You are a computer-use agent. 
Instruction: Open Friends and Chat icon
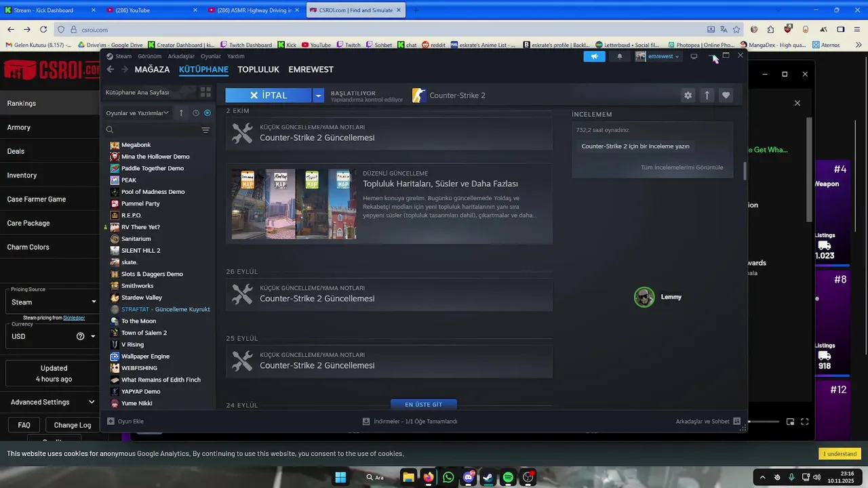[x=736, y=421]
